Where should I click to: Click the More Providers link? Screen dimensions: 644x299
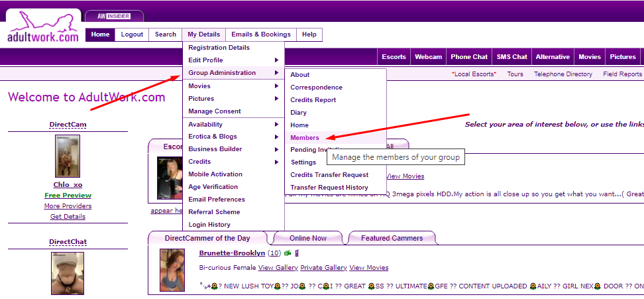(x=68, y=206)
